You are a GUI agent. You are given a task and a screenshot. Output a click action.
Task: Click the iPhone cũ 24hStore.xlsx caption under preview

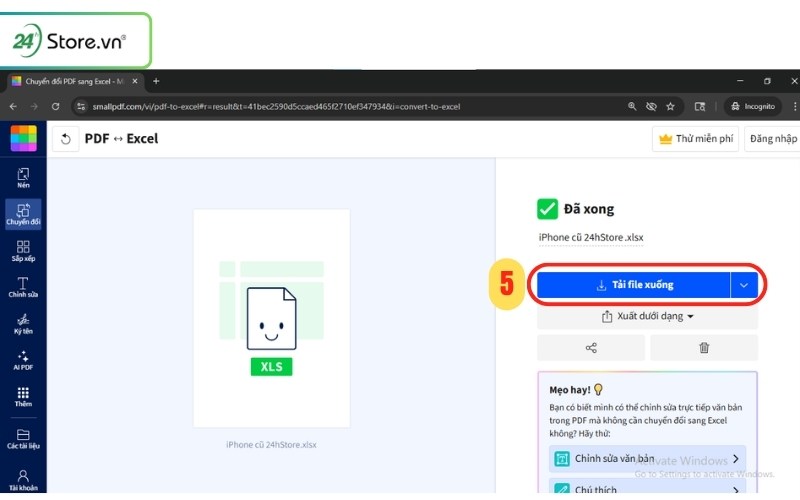(x=271, y=445)
